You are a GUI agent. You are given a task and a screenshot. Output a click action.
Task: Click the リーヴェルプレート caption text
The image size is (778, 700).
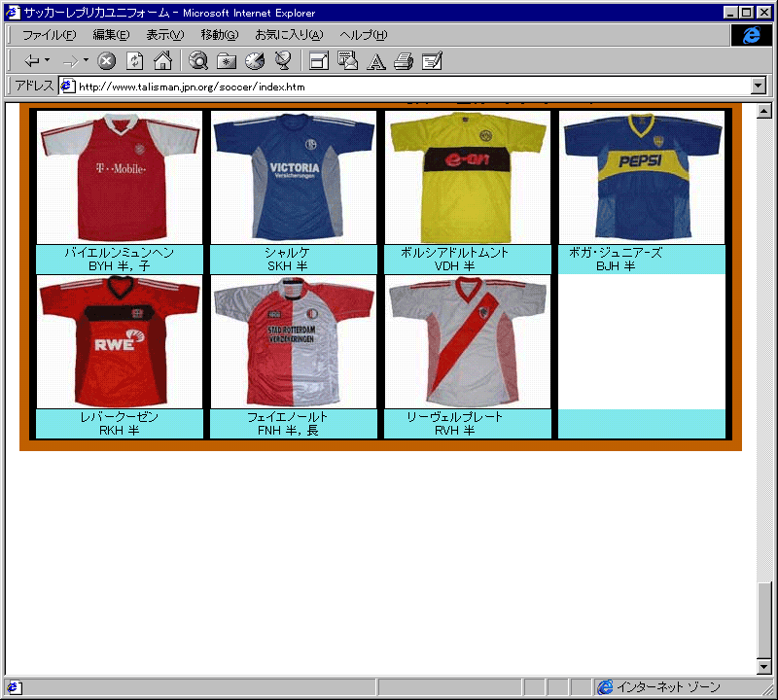(454, 417)
